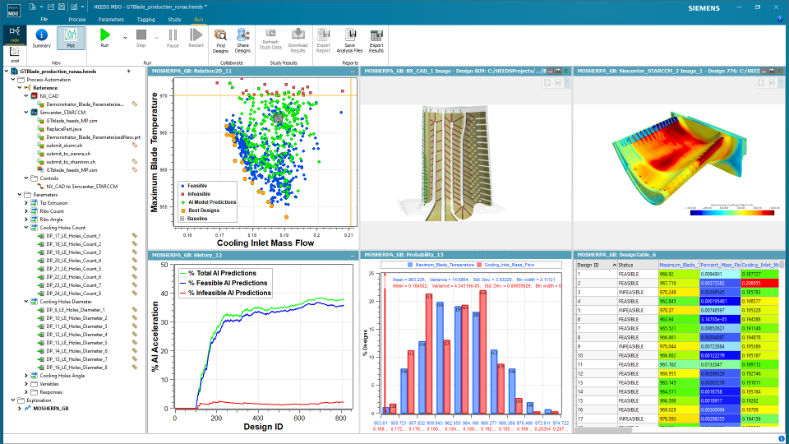
Task: Toggle the Plot view button
Action: [71, 40]
